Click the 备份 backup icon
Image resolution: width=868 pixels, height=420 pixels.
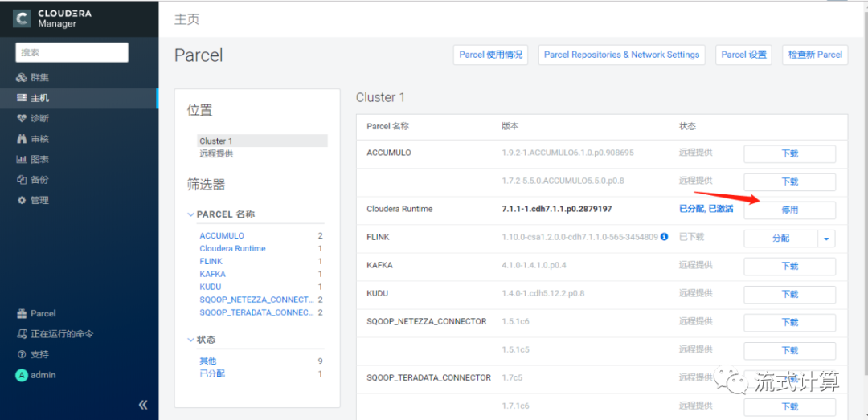point(22,180)
